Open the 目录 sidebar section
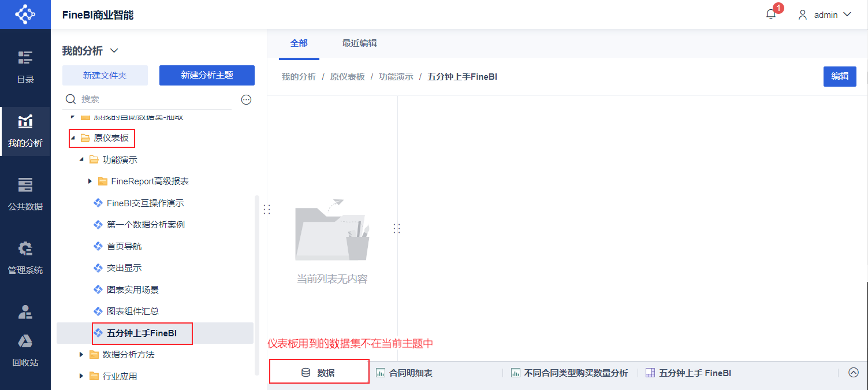868x390 pixels. coord(25,68)
